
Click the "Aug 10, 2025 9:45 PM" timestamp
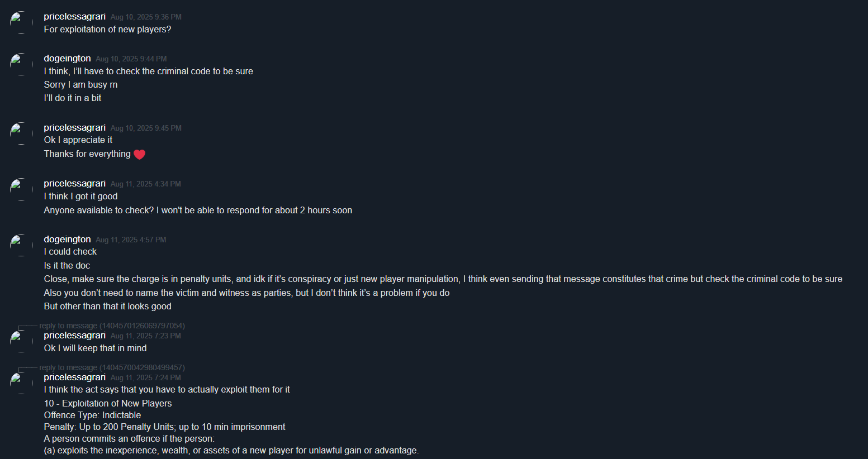146,128
